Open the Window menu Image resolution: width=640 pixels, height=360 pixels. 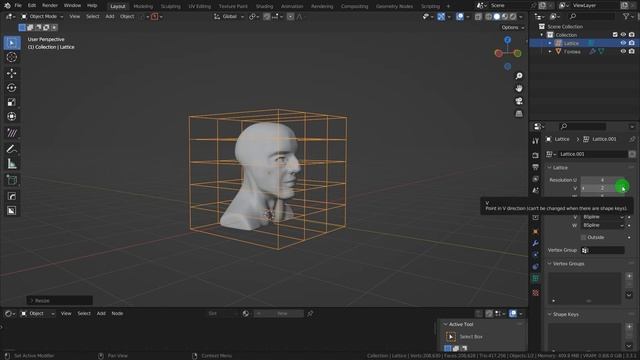72,6
